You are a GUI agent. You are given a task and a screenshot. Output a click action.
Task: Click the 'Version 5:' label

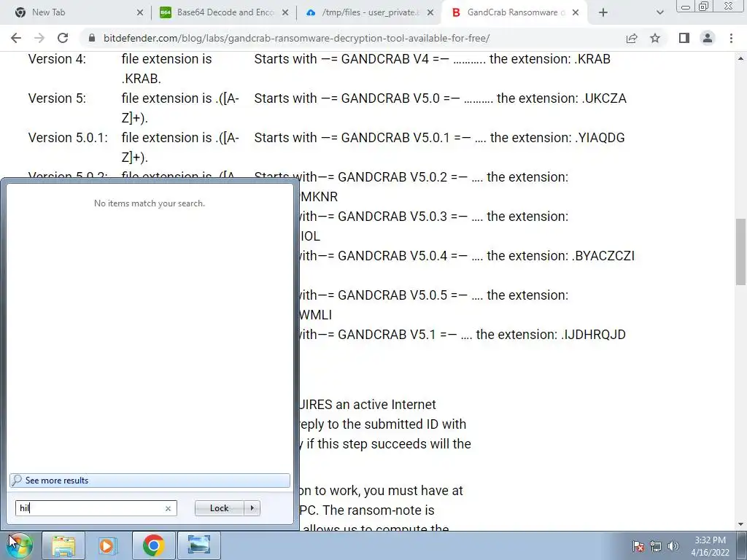57,98
